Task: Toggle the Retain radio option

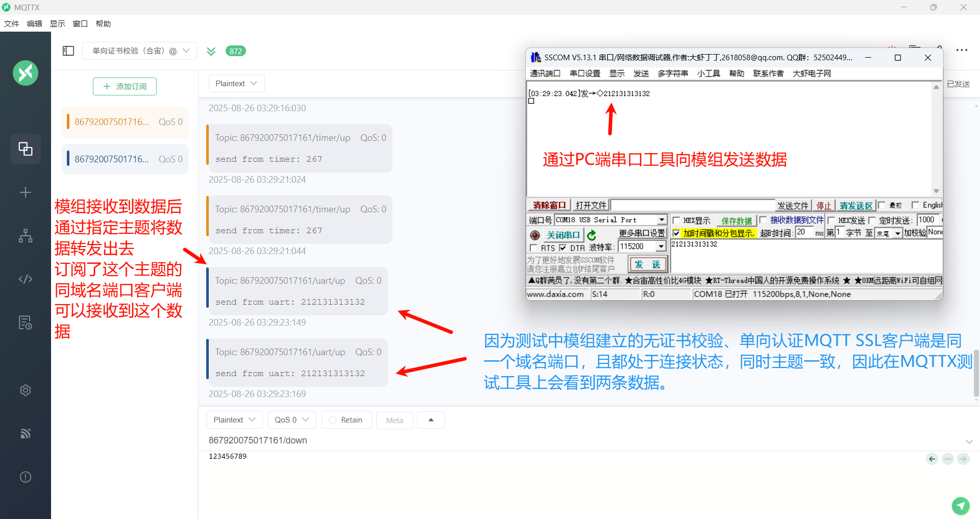Action: (333, 420)
